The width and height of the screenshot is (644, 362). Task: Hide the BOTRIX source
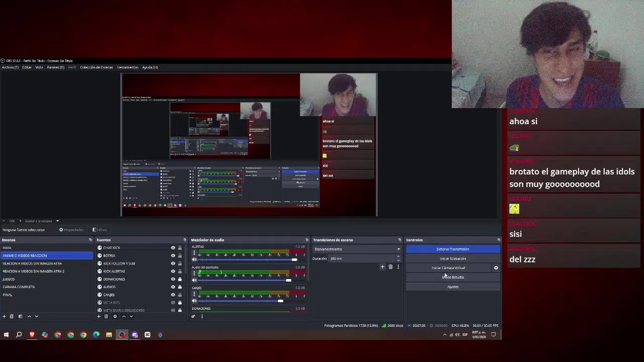pyautogui.click(x=173, y=255)
